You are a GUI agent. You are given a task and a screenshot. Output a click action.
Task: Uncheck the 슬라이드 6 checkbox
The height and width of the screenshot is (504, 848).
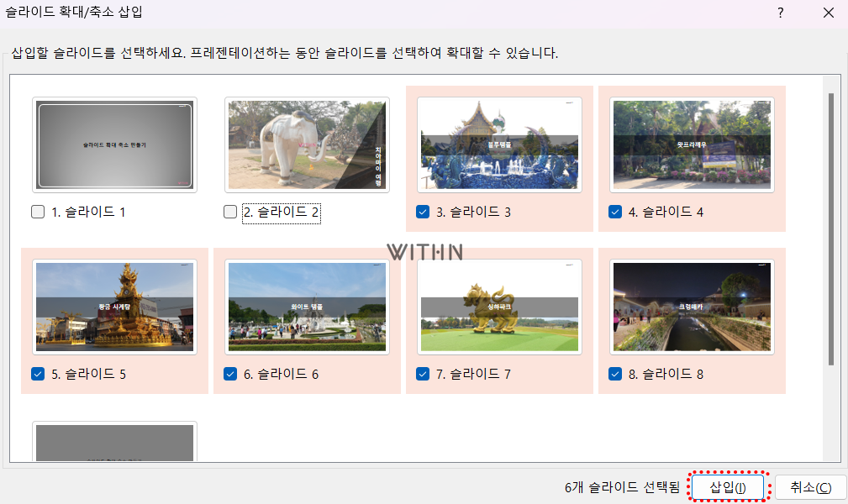click(x=230, y=374)
